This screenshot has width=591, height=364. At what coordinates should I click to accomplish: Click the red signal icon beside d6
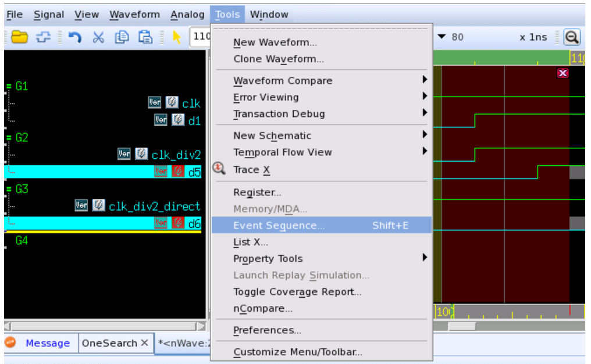click(178, 223)
